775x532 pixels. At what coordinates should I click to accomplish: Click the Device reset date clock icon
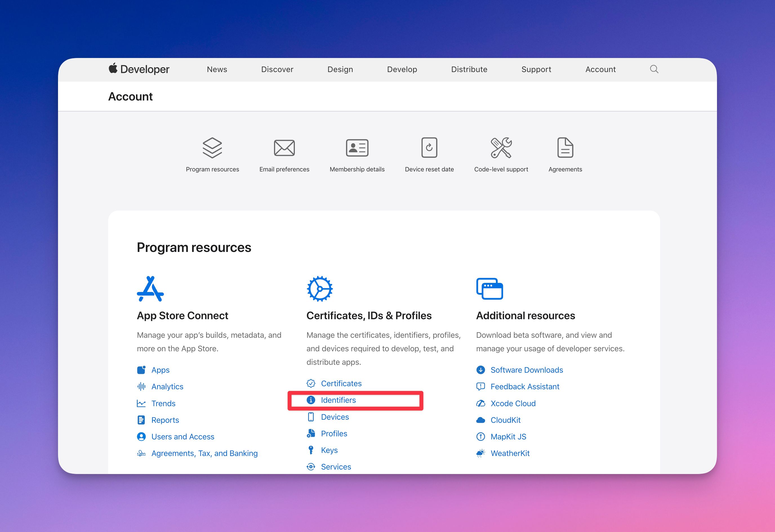pyautogui.click(x=429, y=148)
